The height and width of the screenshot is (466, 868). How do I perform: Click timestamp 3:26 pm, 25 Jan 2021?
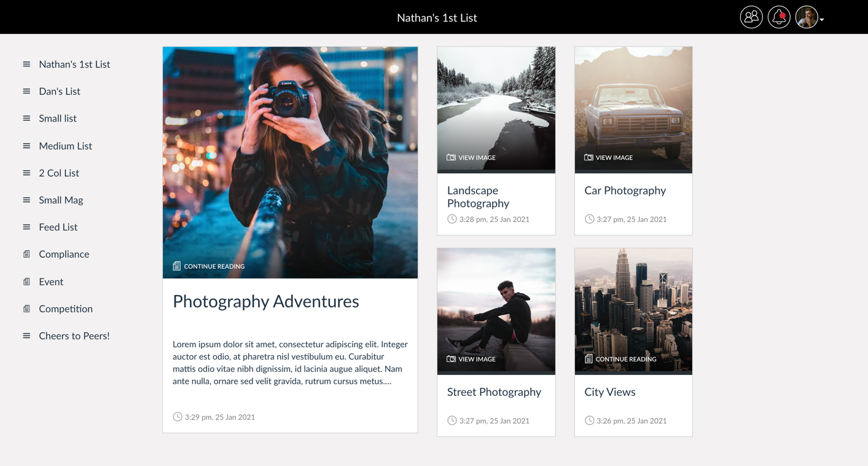tap(631, 421)
